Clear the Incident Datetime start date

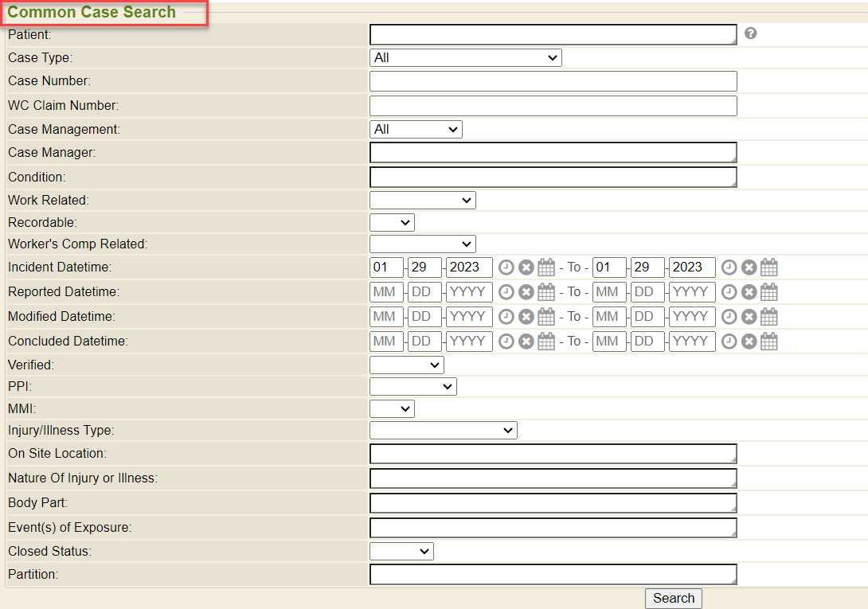(526, 267)
